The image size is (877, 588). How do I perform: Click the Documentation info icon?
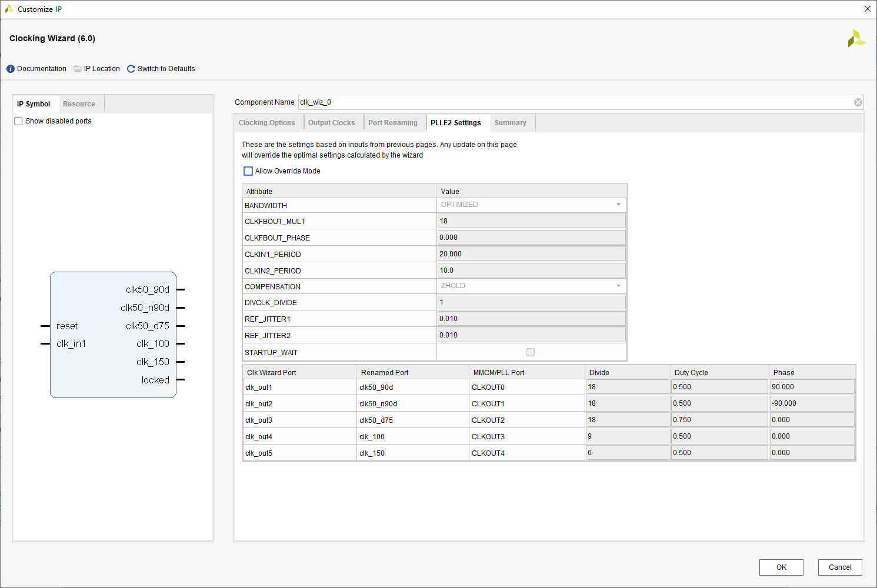11,69
